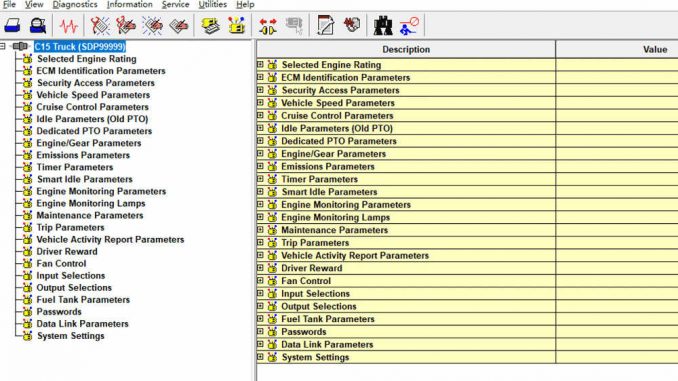Expand Fuel Tank Parameters in the Description grid
678x381 pixels.
pyautogui.click(x=260, y=319)
